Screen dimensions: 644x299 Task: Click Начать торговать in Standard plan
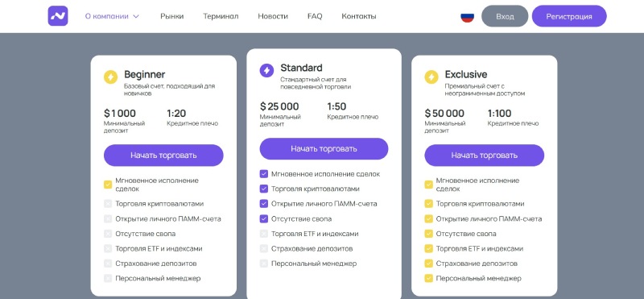click(324, 149)
